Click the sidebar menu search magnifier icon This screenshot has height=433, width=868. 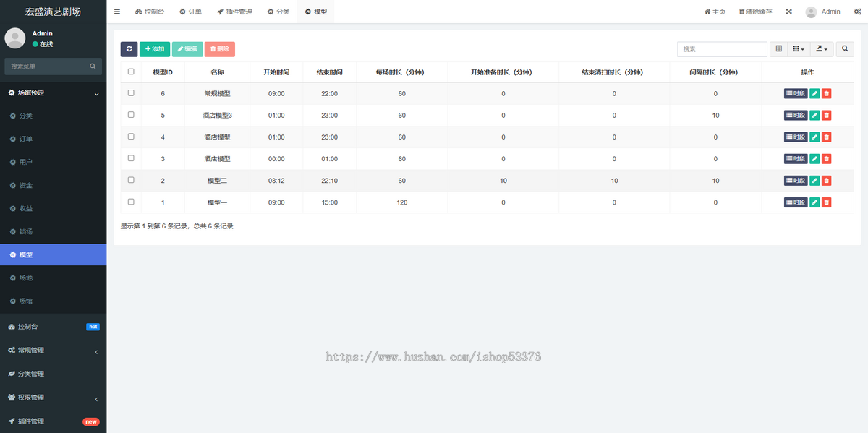[x=93, y=67]
